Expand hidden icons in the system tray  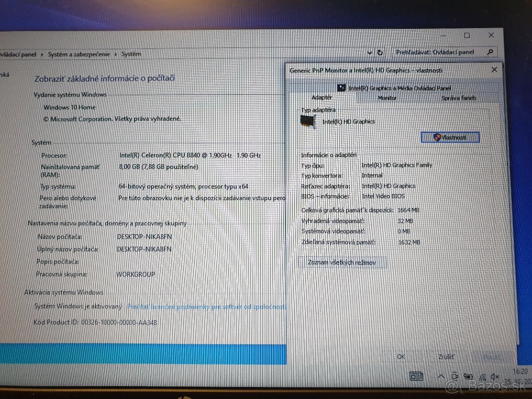tap(442, 376)
